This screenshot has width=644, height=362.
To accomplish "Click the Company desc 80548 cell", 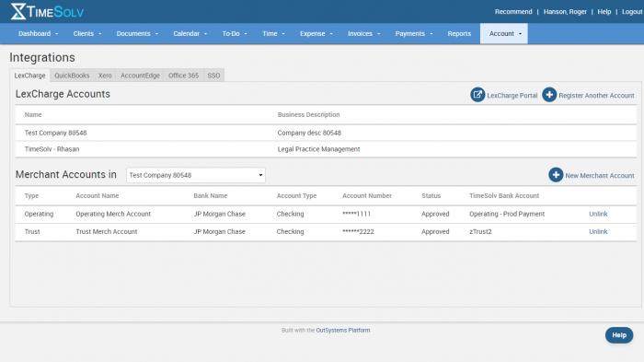I will [x=309, y=133].
